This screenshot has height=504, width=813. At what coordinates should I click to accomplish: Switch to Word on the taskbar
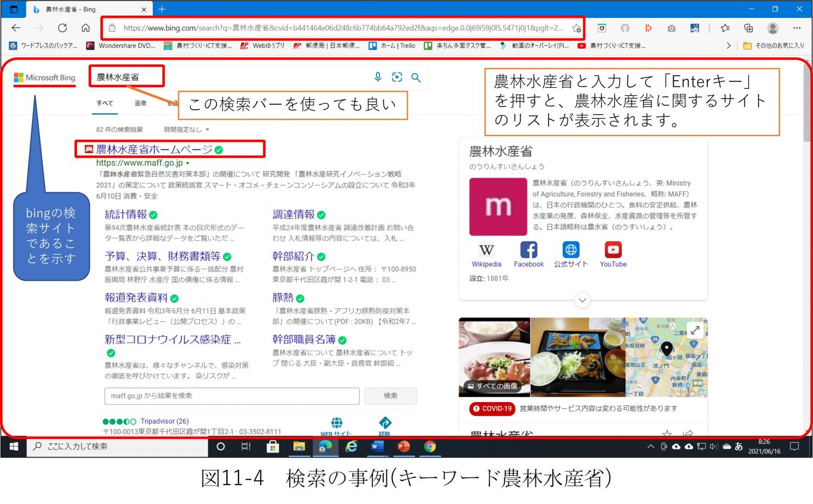tap(377, 447)
